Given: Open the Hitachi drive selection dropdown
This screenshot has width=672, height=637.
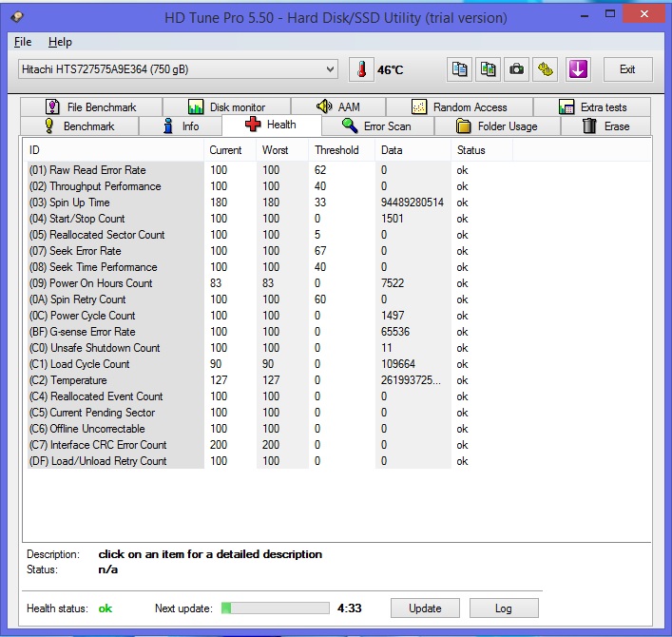Looking at the screenshot, I should [x=178, y=69].
